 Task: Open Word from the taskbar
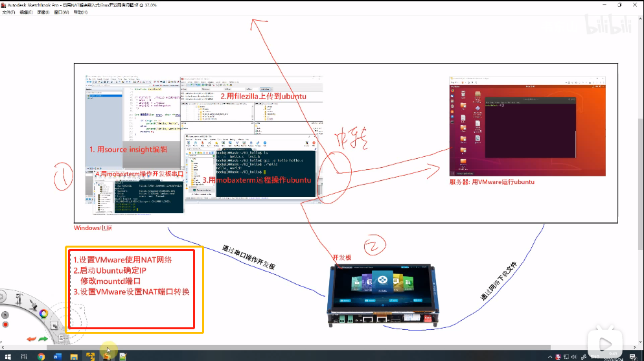click(57, 356)
